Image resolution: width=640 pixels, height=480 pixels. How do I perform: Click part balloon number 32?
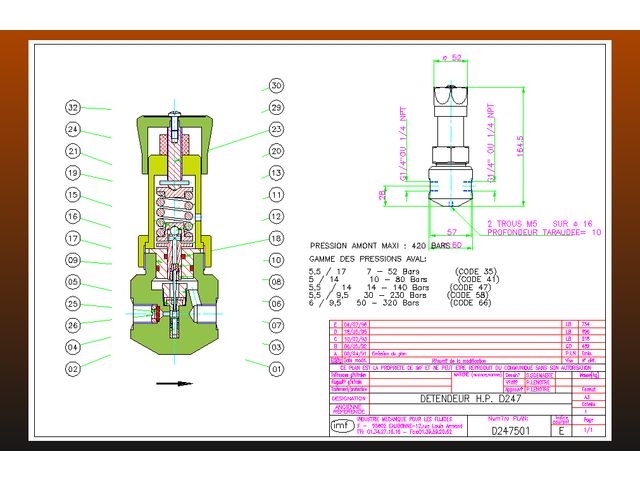72,107
